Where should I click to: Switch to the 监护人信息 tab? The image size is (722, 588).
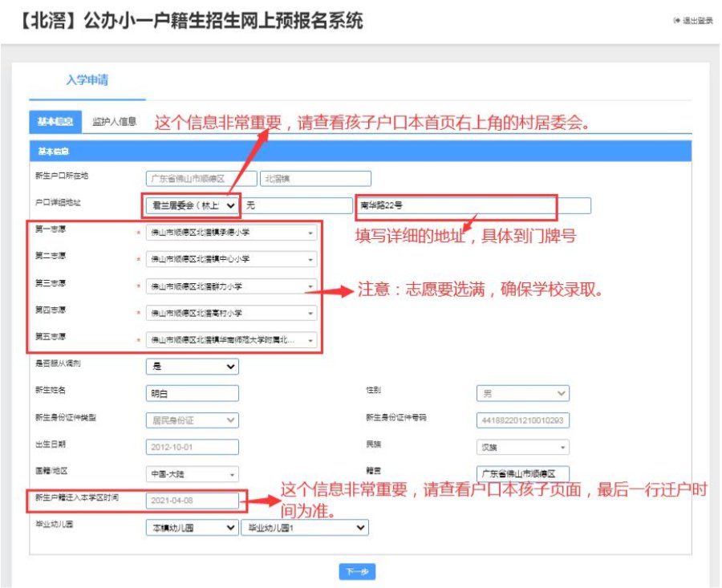[x=113, y=122]
